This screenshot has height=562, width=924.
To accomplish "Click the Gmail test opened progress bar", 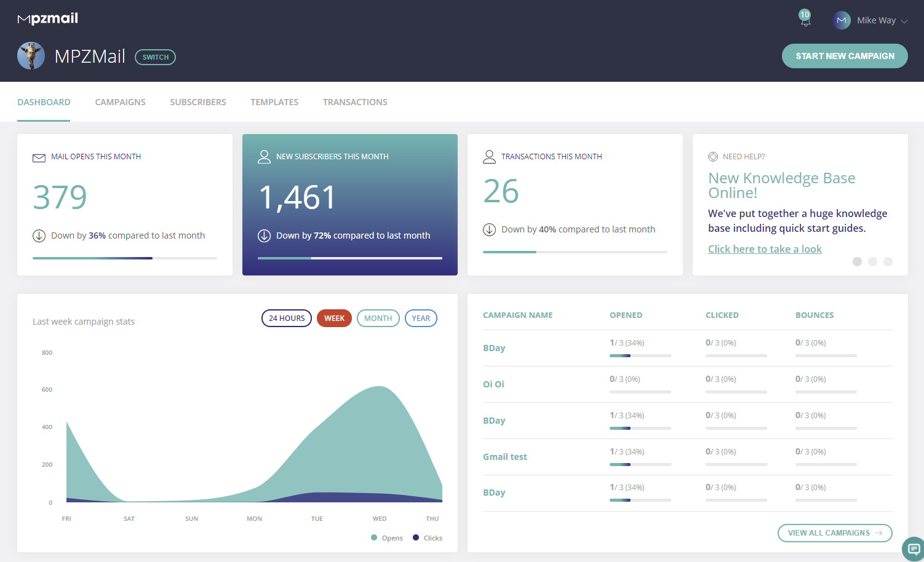I will click(640, 464).
